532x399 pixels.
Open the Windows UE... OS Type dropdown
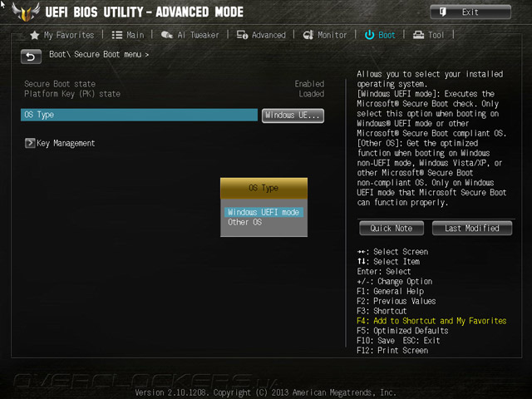point(293,116)
